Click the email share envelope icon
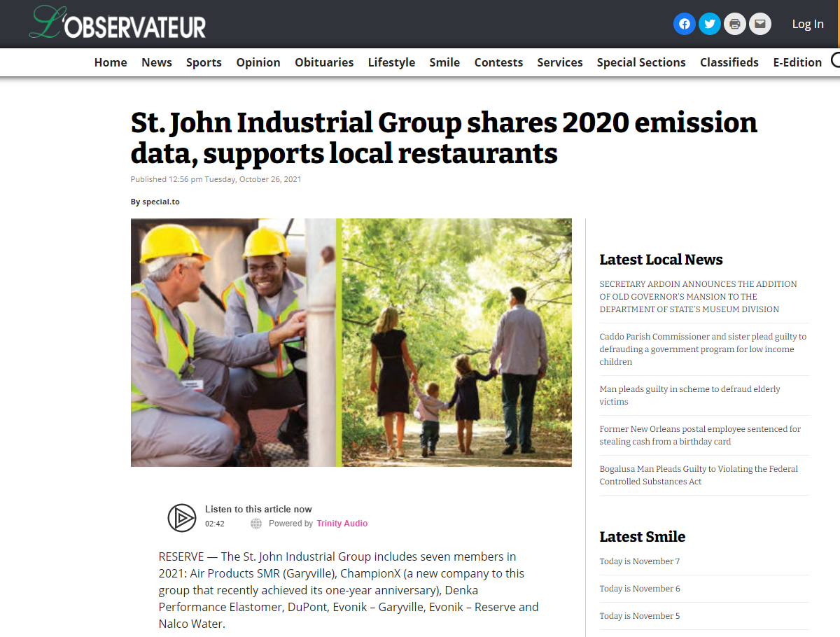Viewport: 840px width, 637px height. coord(759,24)
